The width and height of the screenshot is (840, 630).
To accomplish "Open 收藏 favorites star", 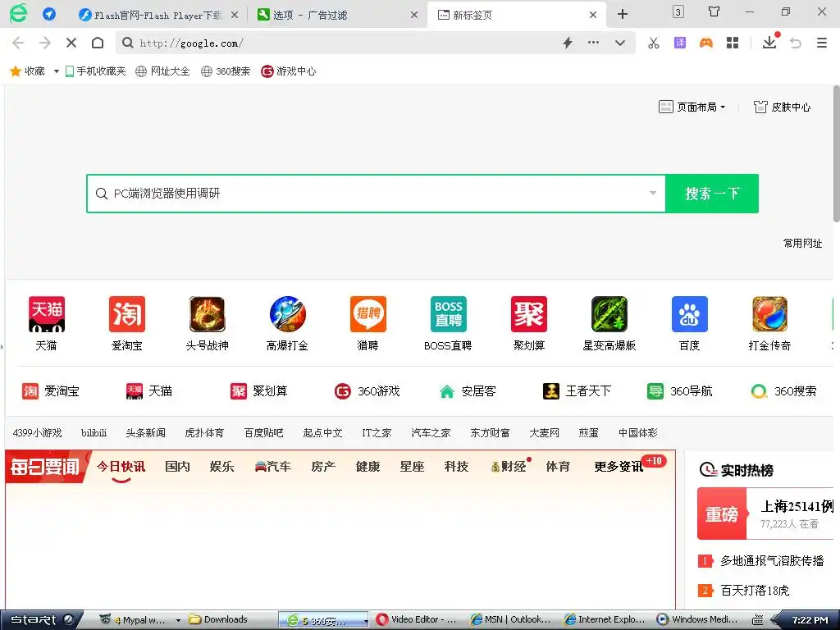I will (x=27, y=71).
